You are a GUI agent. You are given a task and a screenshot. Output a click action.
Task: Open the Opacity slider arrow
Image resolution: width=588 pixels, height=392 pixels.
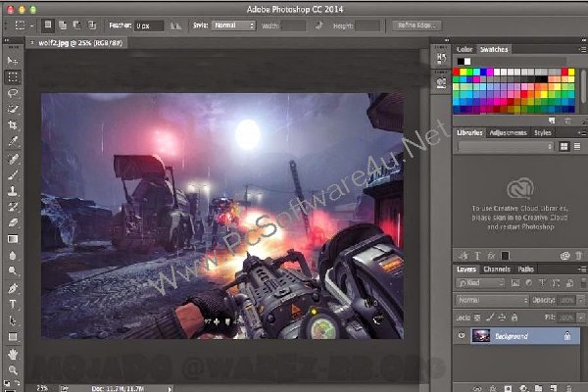581,300
